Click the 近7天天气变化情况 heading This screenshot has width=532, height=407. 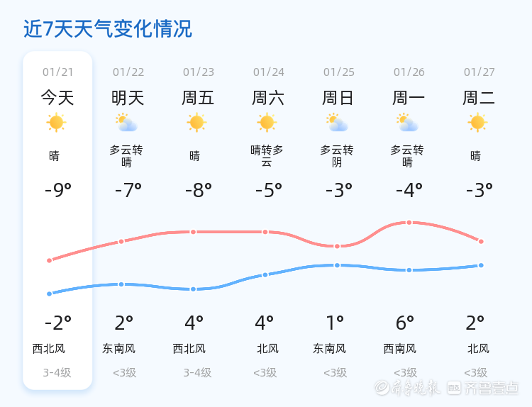[108, 29]
